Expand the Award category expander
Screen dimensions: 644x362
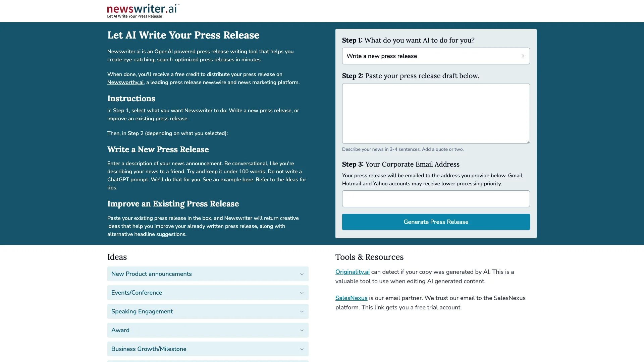click(x=301, y=330)
